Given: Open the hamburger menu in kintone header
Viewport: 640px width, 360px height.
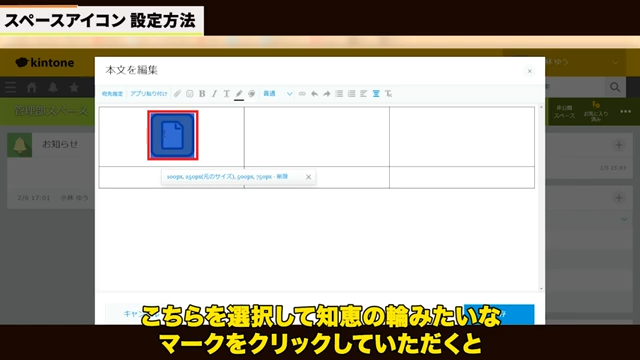Looking at the screenshot, I should pyautogui.click(x=11, y=87).
